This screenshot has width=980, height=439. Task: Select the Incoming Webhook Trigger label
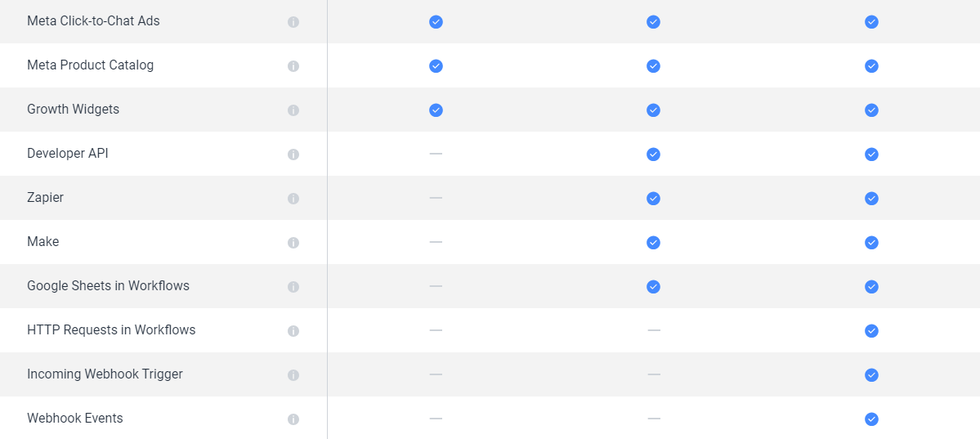pyautogui.click(x=105, y=374)
